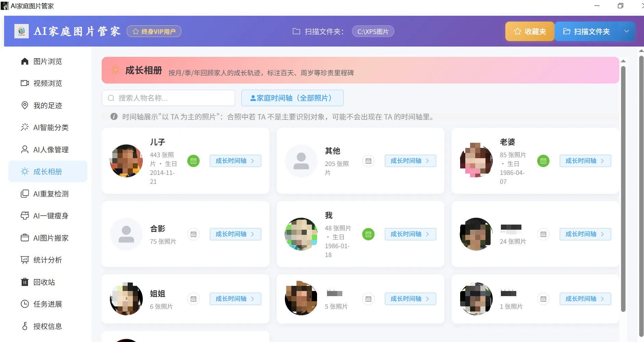This screenshot has height=342, width=644.
Task: Expand the 扫描文件夹 dropdown arrow
Action: [627, 31]
